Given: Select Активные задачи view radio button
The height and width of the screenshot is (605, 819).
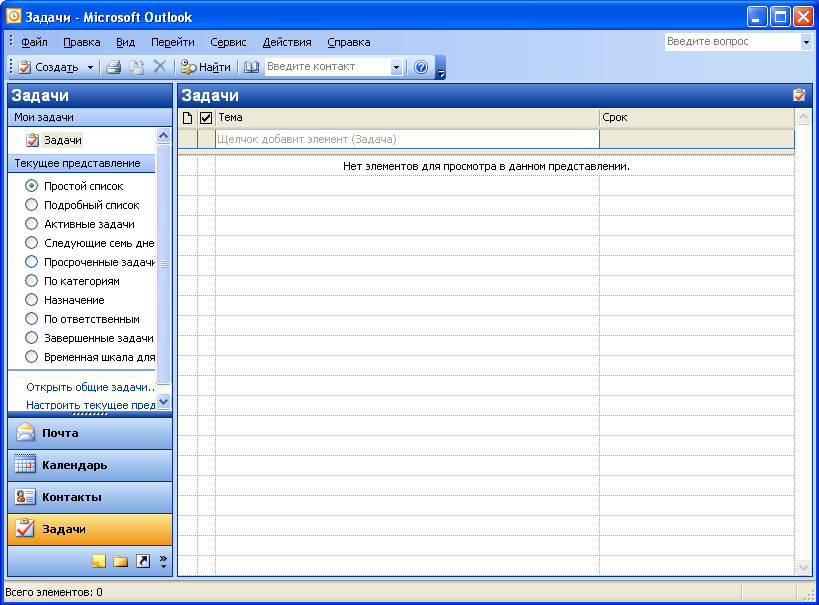Looking at the screenshot, I should tap(31, 224).
